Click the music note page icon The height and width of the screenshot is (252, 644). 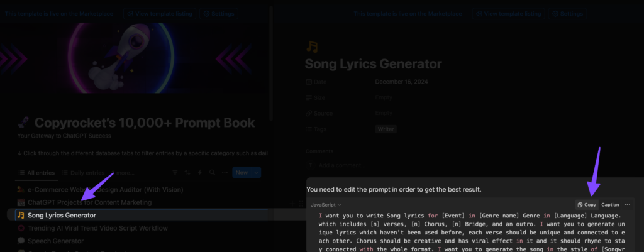pyautogui.click(x=311, y=46)
